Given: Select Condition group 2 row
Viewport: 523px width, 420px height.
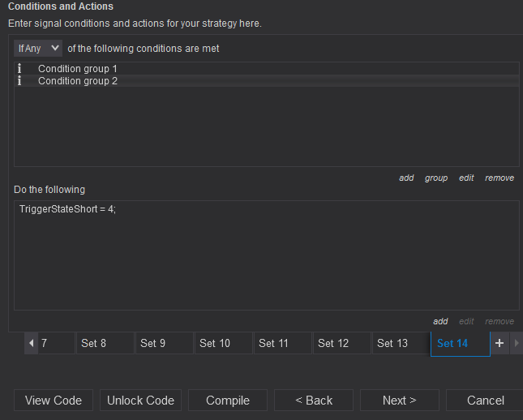Looking at the screenshot, I should 78,81.
